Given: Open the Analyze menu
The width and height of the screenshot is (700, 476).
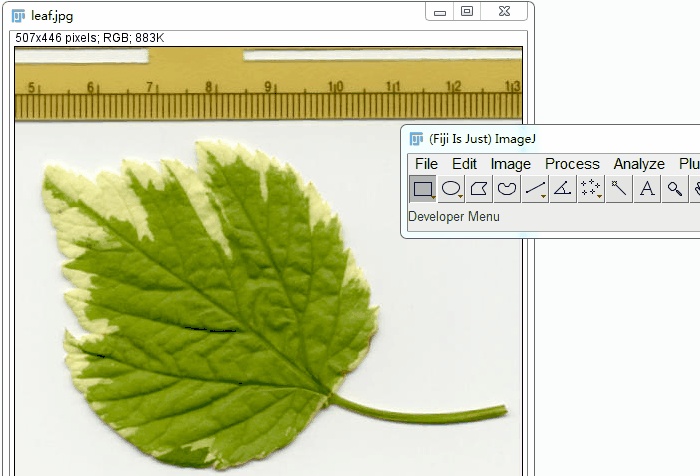Looking at the screenshot, I should tap(639, 164).
